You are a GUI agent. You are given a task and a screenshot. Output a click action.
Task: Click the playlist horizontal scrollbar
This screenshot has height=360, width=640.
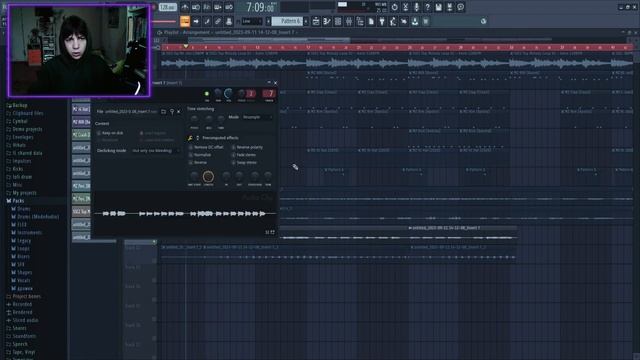pos(268,40)
